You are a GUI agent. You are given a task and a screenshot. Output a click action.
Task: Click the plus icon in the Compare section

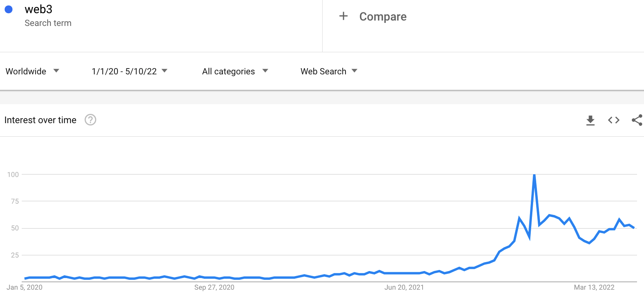344,16
